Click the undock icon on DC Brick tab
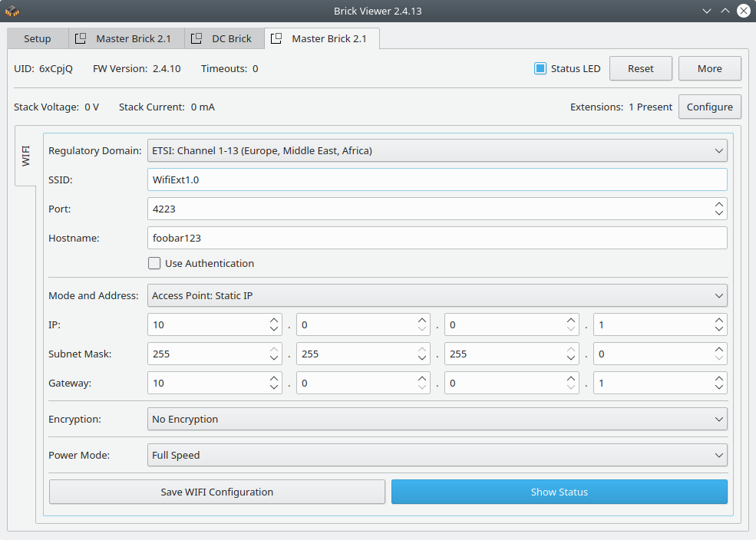Viewport: 756px width, 540px height. 196,38
